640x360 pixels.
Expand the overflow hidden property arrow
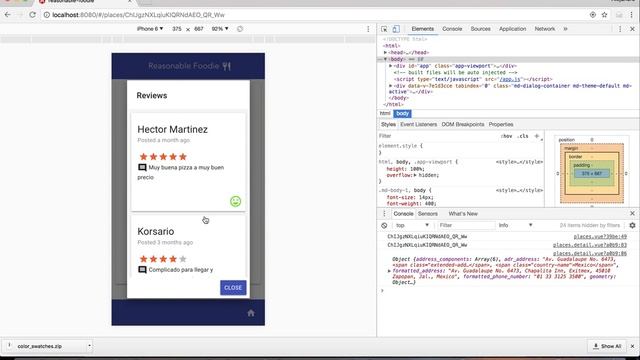tap(415, 175)
